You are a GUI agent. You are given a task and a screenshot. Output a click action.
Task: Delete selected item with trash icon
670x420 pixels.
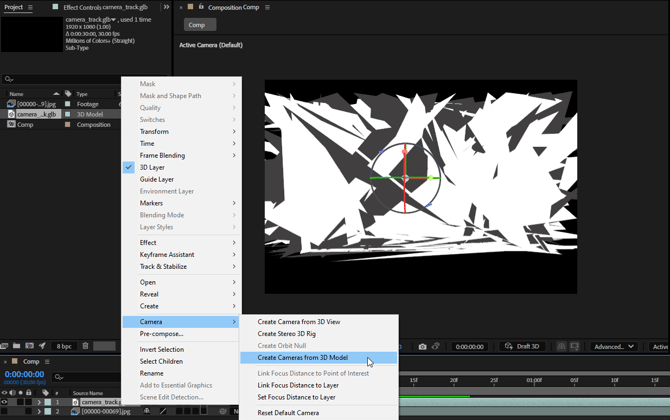85,347
